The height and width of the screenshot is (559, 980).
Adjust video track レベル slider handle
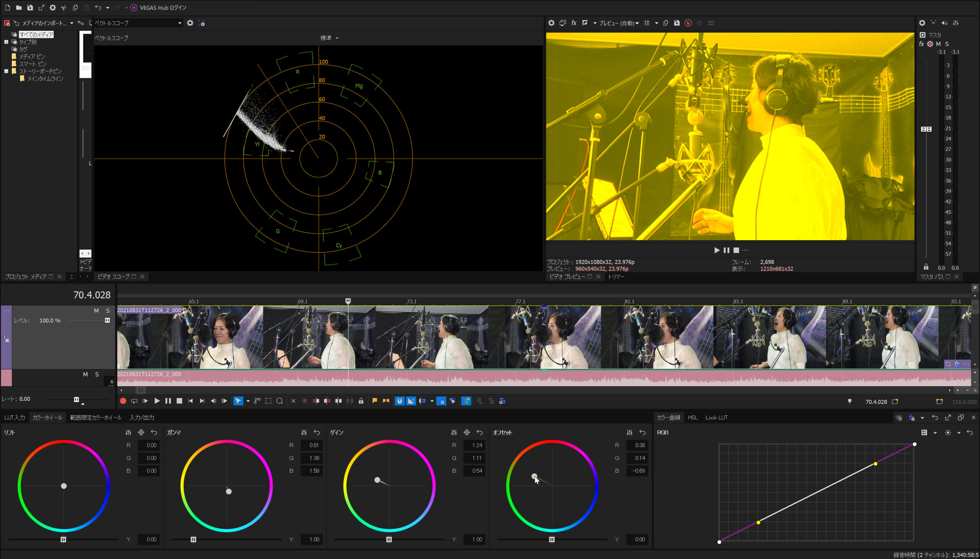[108, 320]
